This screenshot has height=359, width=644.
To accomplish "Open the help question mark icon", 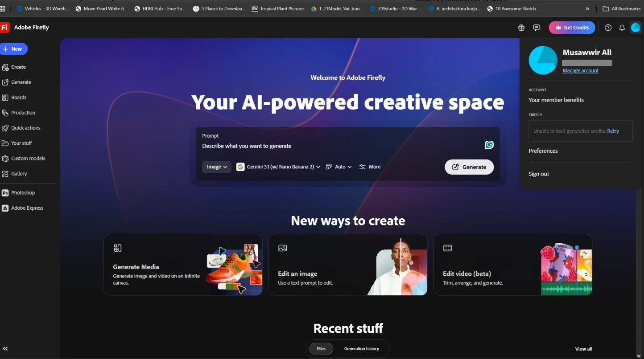I will tap(608, 28).
